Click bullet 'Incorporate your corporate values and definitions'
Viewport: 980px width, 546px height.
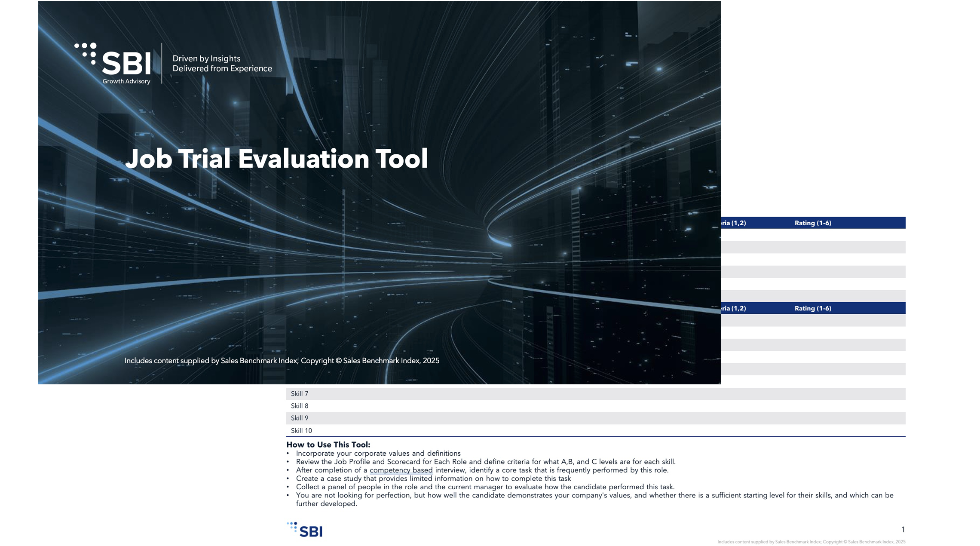coord(378,453)
